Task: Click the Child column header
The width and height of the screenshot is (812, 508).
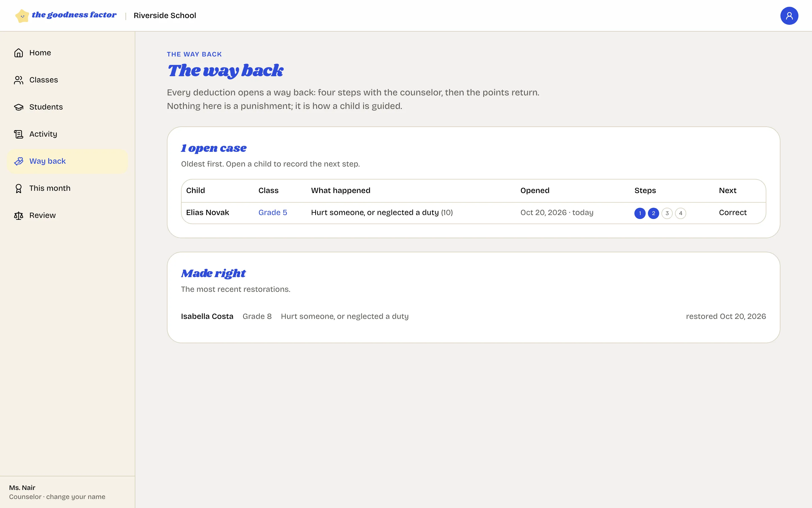Action: (x=195, y=190)
